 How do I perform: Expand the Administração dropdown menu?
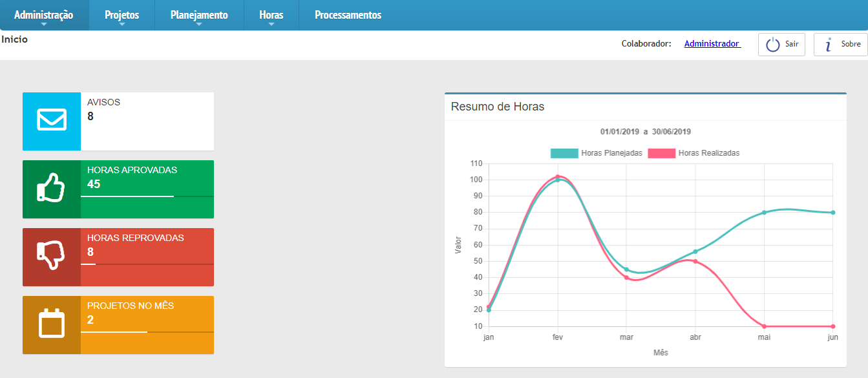44,16
